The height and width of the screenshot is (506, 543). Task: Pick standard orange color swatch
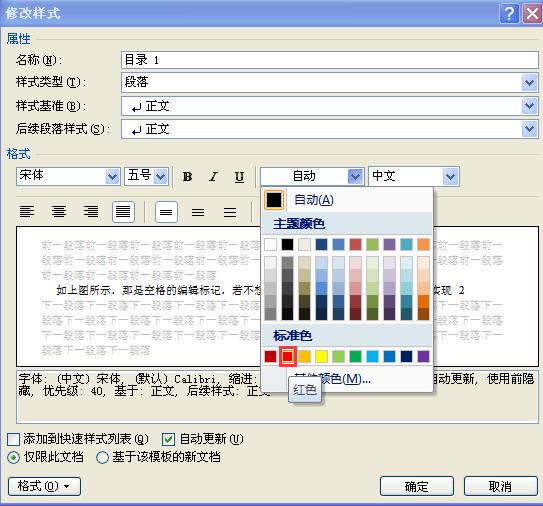pyautogui.click(x=305, y=356)
